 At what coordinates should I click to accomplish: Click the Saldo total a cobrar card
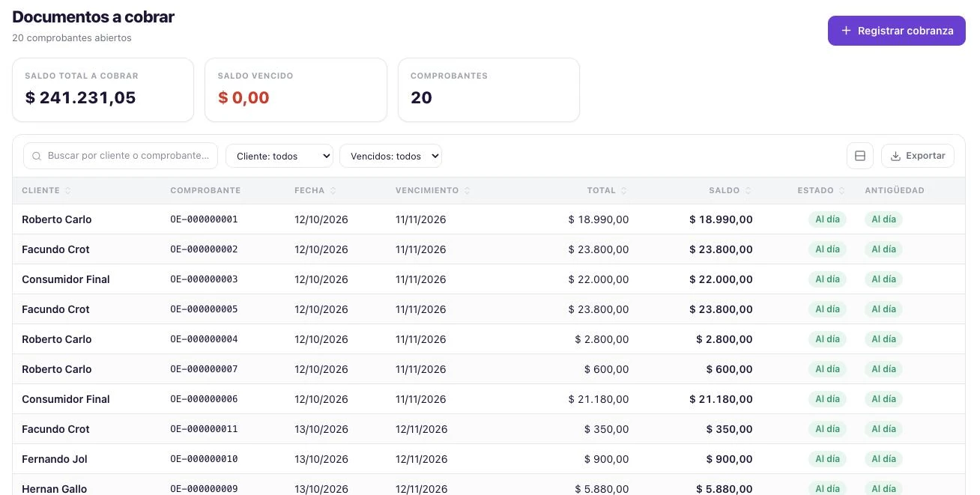point(103,90)
